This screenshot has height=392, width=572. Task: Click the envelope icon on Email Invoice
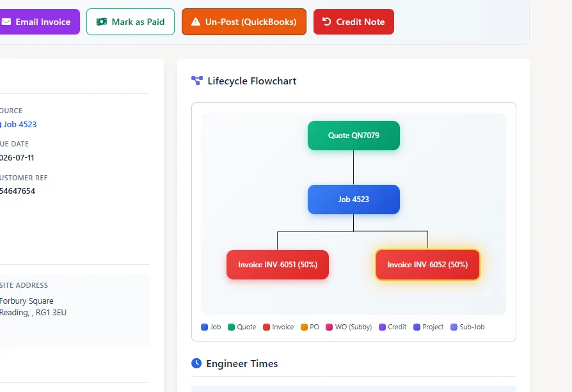(x=6, y=22)
